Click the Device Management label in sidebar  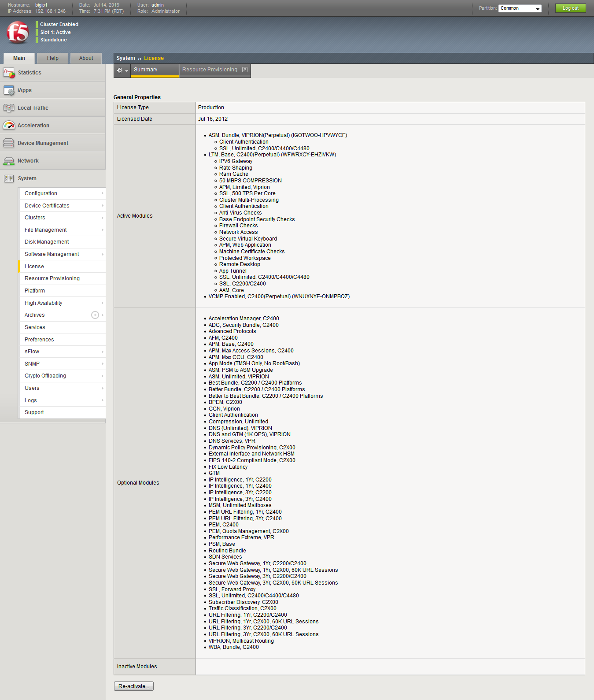(x=43, y=143)
